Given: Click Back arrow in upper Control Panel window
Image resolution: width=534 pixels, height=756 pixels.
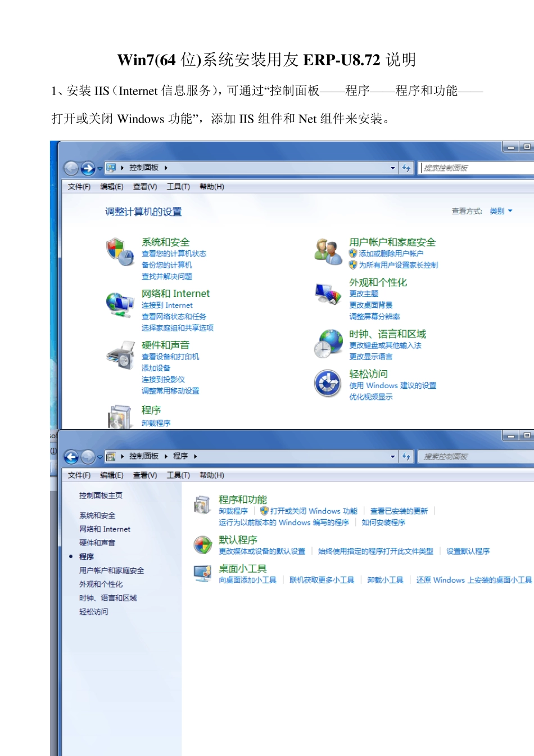Looking at the screenshot, I should point(71,168).
